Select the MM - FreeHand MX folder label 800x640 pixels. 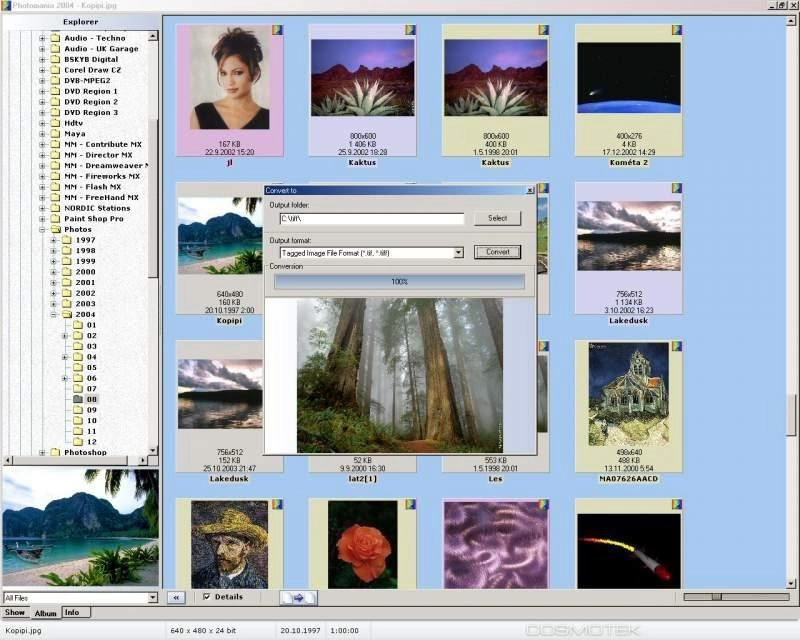coord(101,198)
